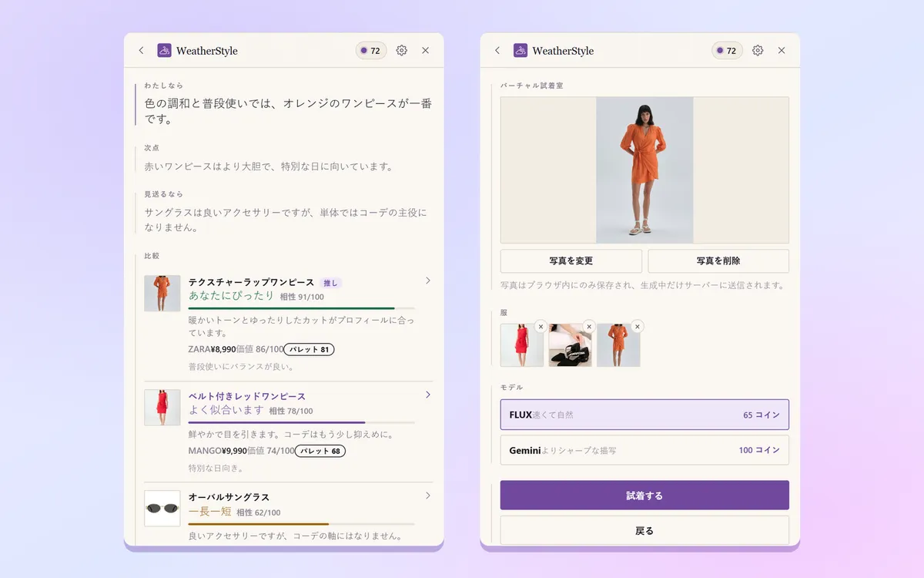Open orange wrap dress thumbnail in comparison

[162, 294]
